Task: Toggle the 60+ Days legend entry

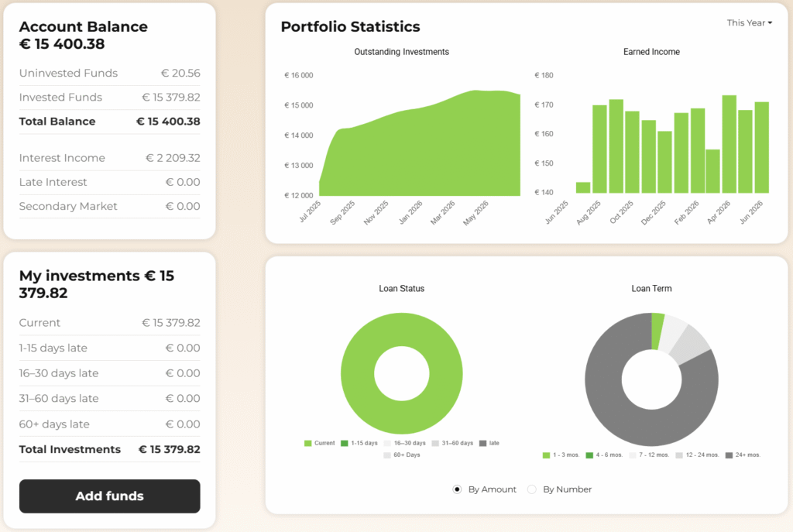Action: [x=402, y=455]
